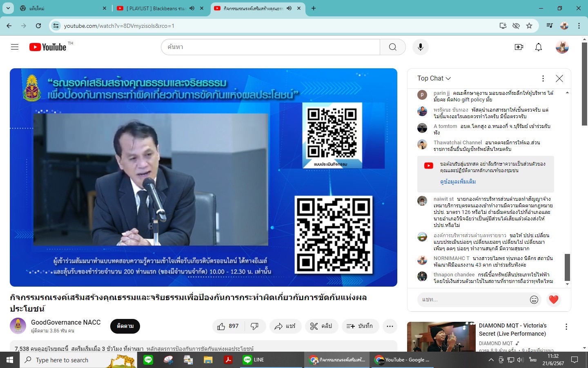Open the GoodGovernance NACC channel name
This screenshot has height=368, width=588.
point(66,323)
